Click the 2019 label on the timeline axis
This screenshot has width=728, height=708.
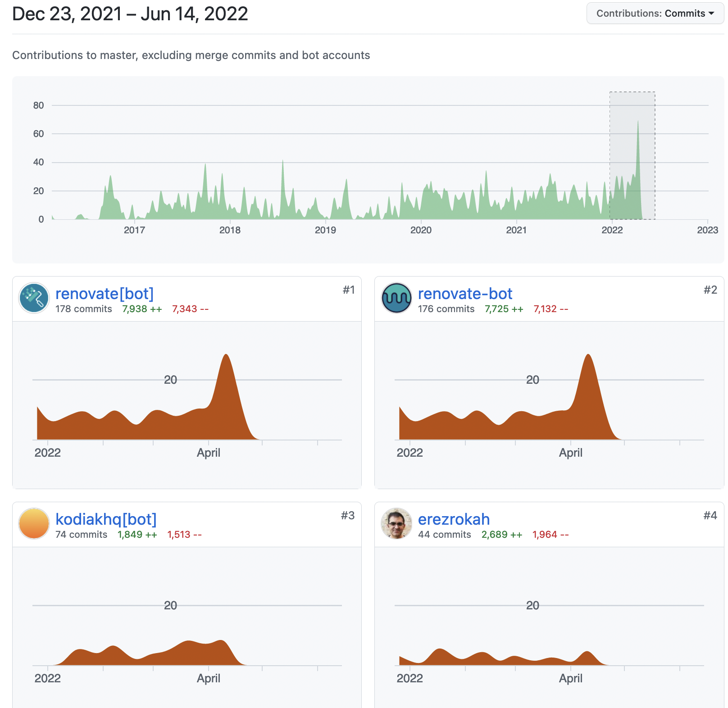tap(326, 230)
